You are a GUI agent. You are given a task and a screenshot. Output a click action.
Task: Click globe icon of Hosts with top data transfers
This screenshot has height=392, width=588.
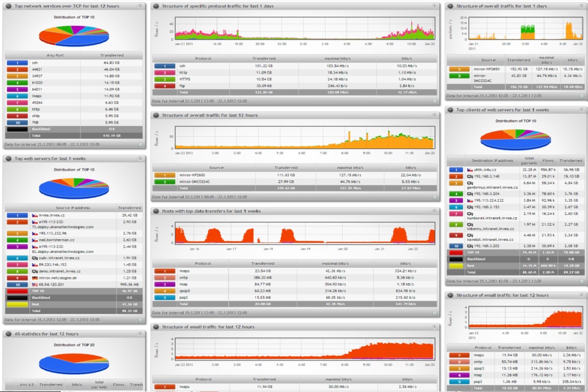[157, 211]
